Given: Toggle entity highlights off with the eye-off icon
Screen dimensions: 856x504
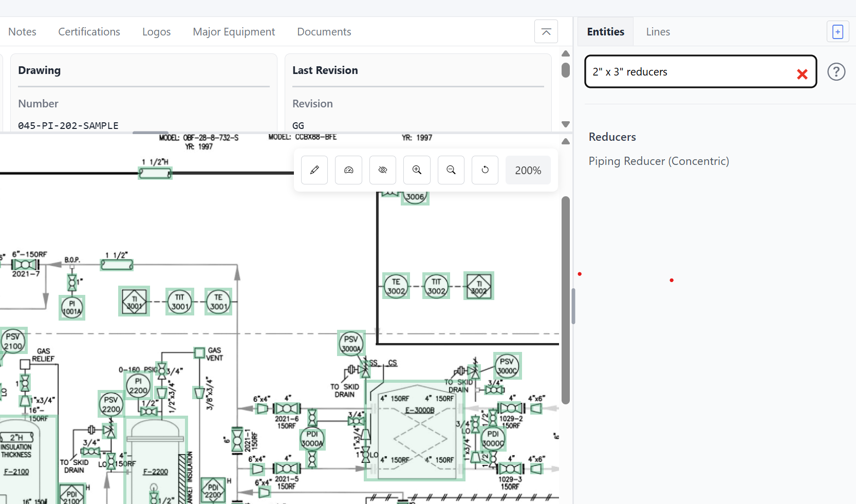Looking at the screenshot, I should (382, 170).
